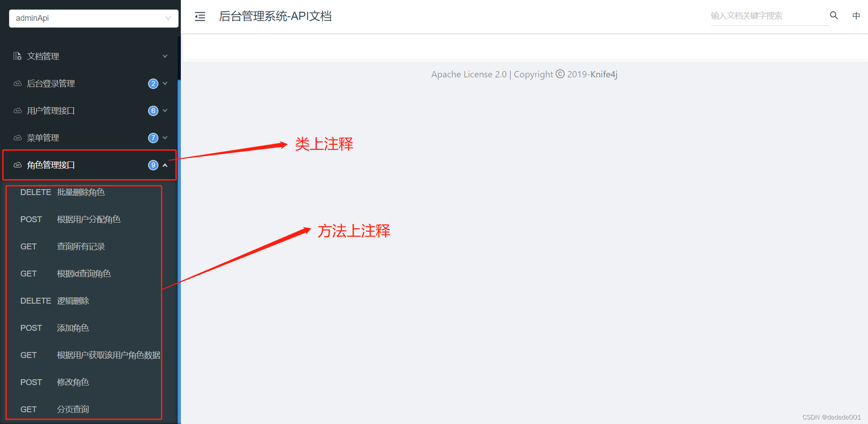The width and height of the screenshot is (868, 424).
Task: Click the search magnifier icon
Action: (834, 15)
